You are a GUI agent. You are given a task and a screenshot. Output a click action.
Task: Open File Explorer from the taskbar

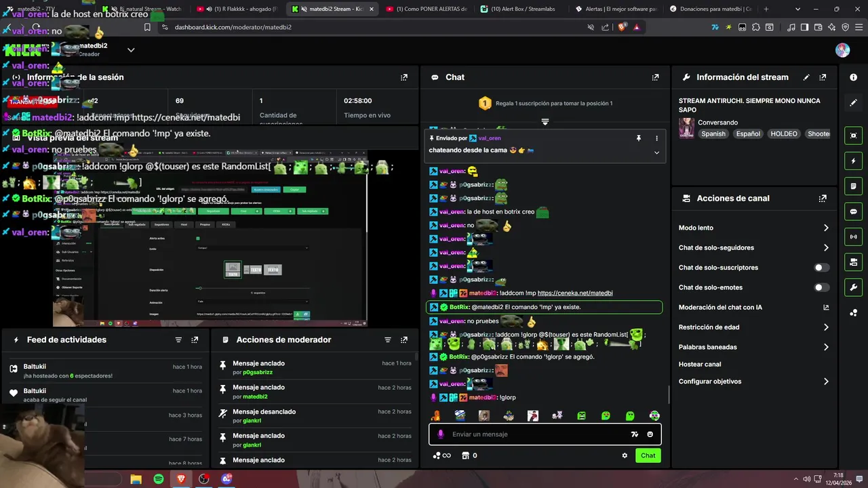tap(136, 479)
